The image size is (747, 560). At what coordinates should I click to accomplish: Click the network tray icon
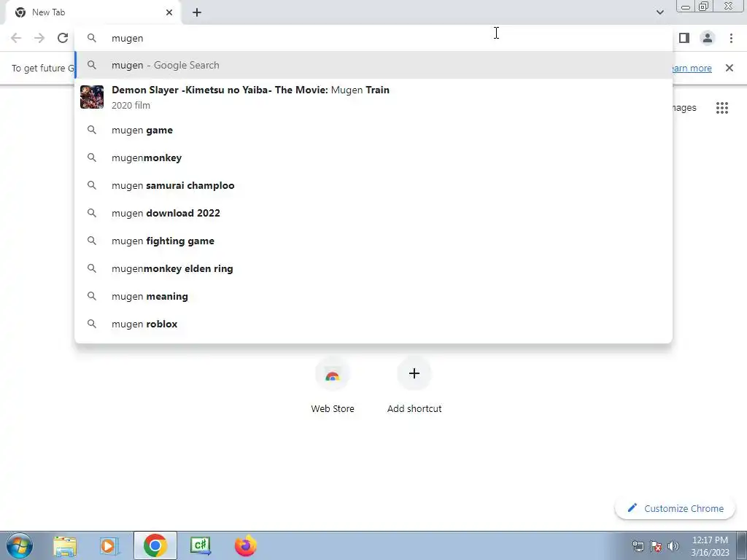638,546
